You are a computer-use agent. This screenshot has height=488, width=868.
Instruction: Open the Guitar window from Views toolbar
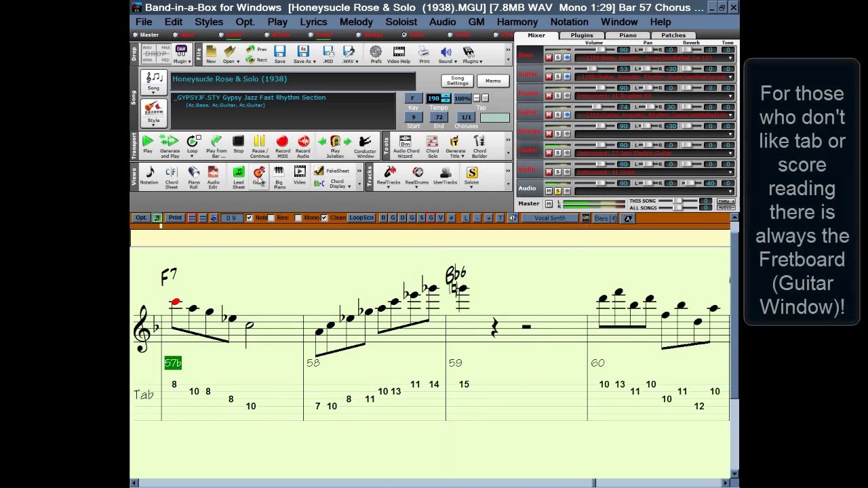pos(259,176)
